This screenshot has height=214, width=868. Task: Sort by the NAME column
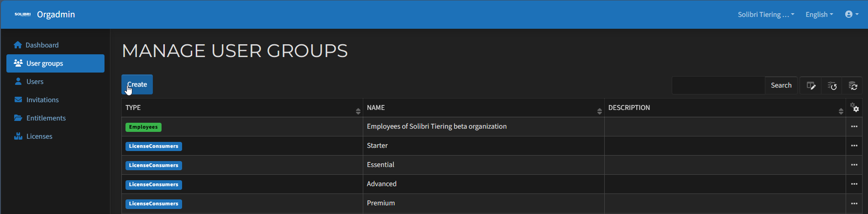point(484,108)
